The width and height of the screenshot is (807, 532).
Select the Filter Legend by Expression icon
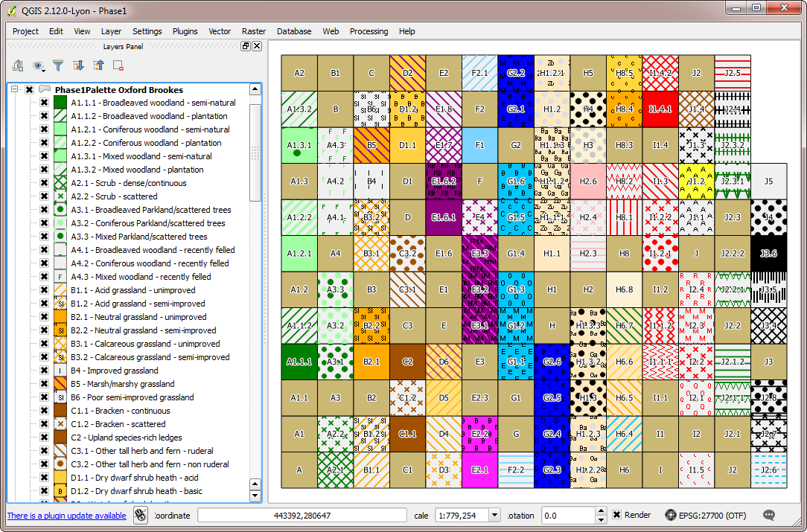pyautogui.click(x=57, y=66)
